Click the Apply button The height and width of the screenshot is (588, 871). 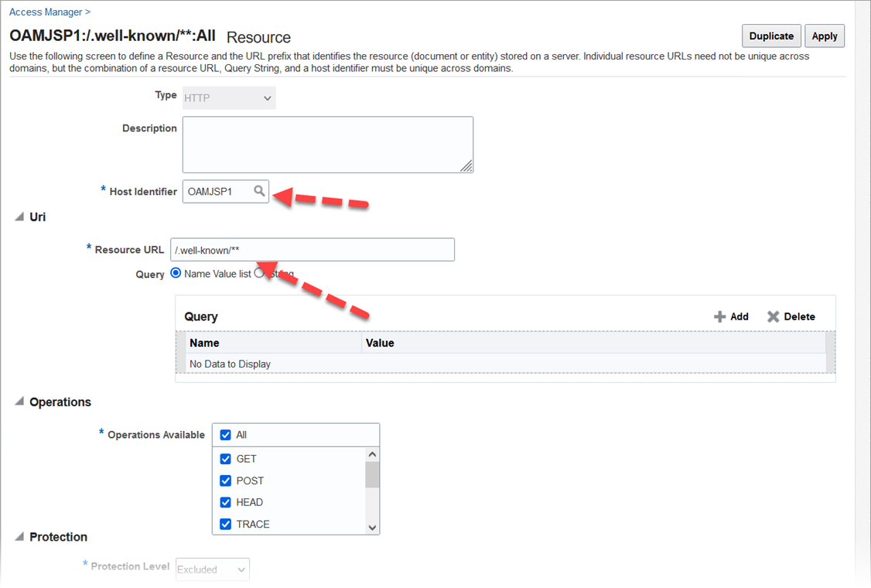click(x=824, y=36)
